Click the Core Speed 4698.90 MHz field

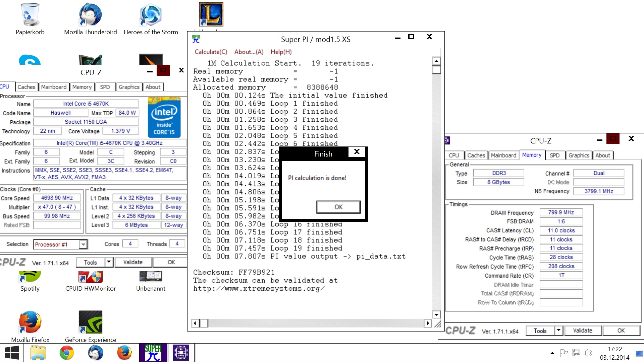pos(57,198)
